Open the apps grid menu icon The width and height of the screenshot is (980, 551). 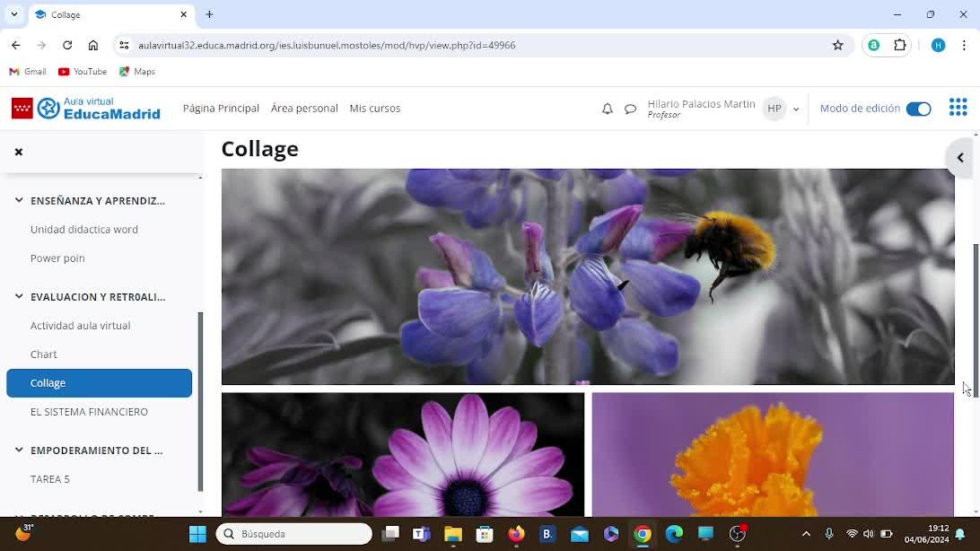click(958, 108)
